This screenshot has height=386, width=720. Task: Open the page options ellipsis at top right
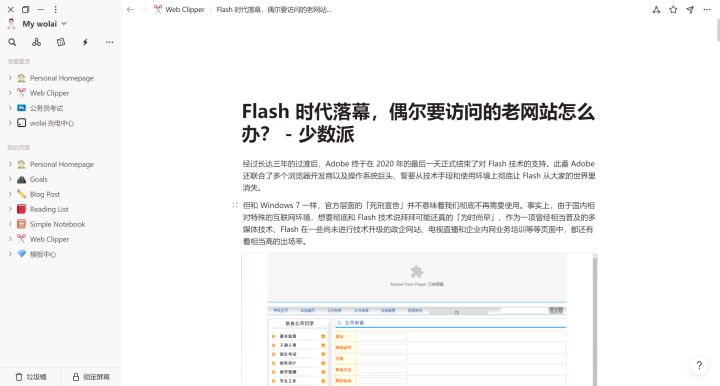[707, 10]
